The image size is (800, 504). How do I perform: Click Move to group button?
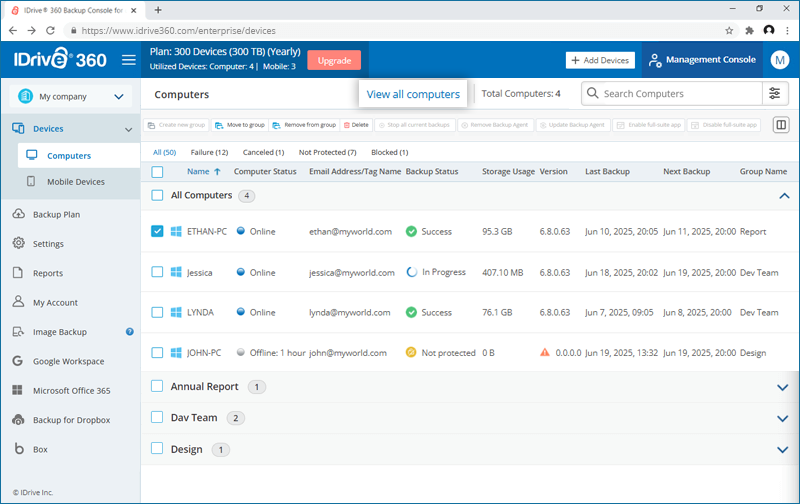pyautogui.click(x=240, y=125)
